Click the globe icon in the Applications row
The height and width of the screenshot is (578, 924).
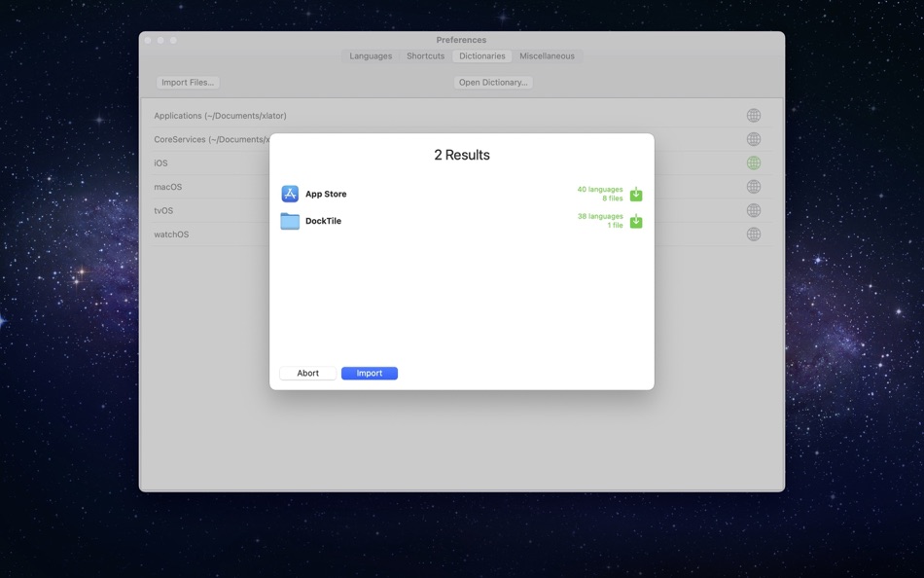pyautogui.click(x=754, y=116)
